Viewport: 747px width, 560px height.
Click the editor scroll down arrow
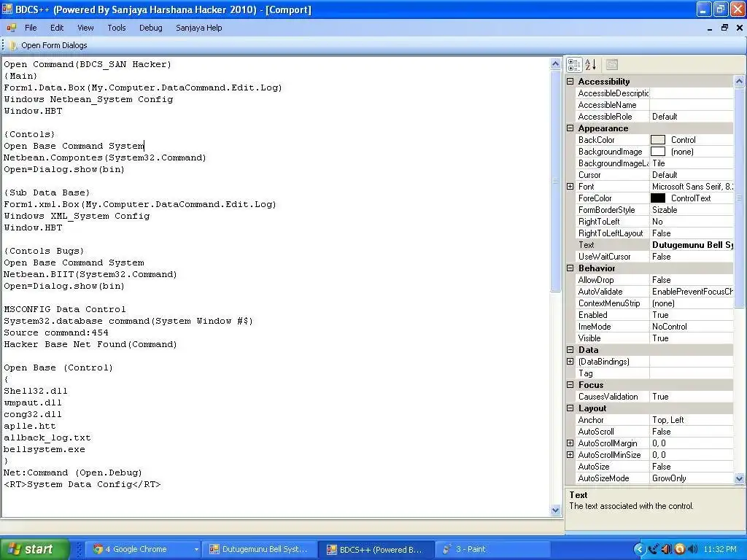click(x=555, y=510)
